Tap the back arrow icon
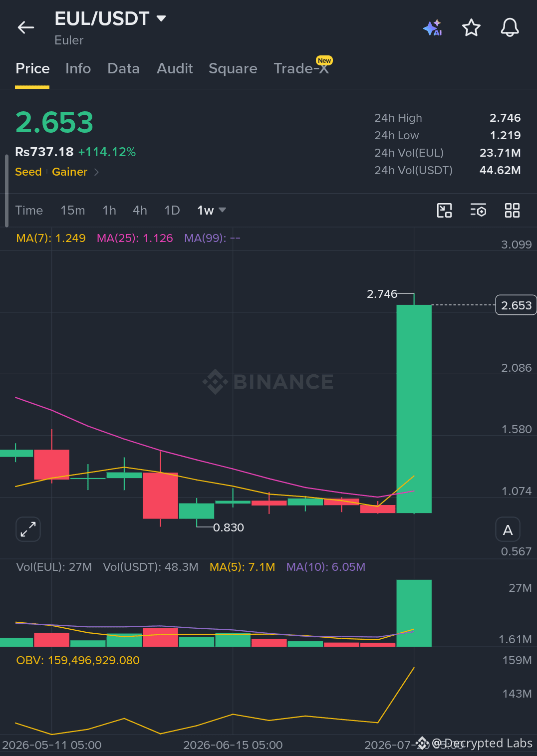Image resolution: width=537 pixels, height=756 pixels. click(x=26, y=27)
